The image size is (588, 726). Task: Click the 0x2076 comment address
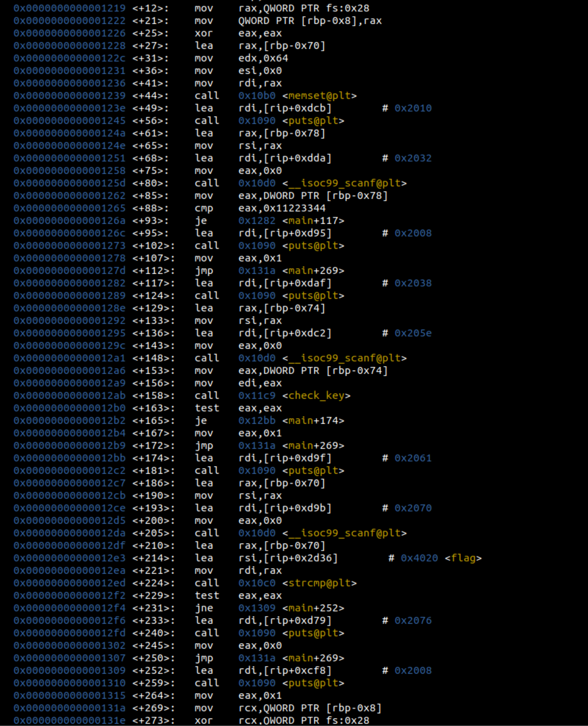tap(413, 620)
